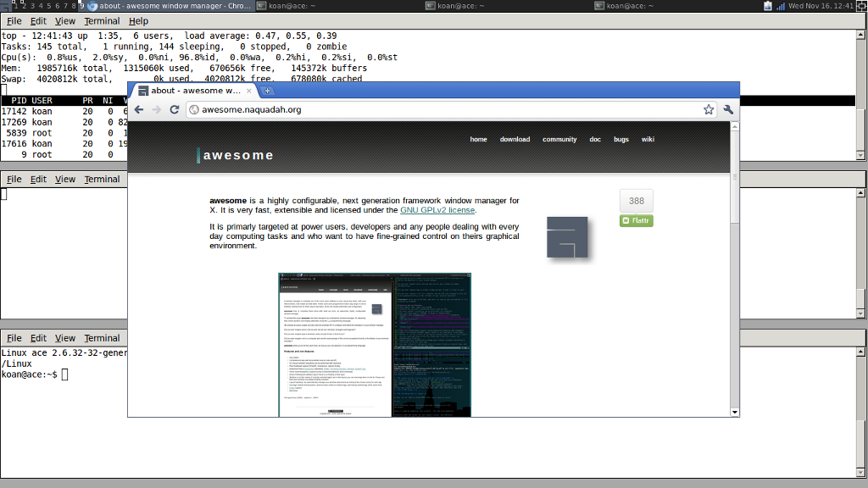Reload the awesome.naquadah.org page
This screenshot has height=488, width=868.
[x=174, y=109]
